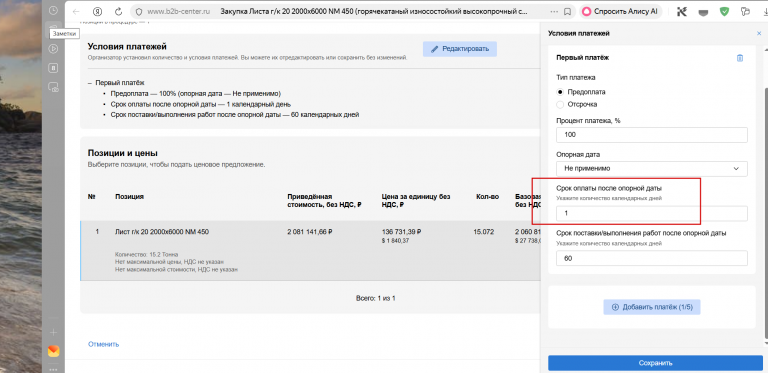Click the square 'B' icon in browser sidebar
The image size is (768, 373).
coord(53,68)
